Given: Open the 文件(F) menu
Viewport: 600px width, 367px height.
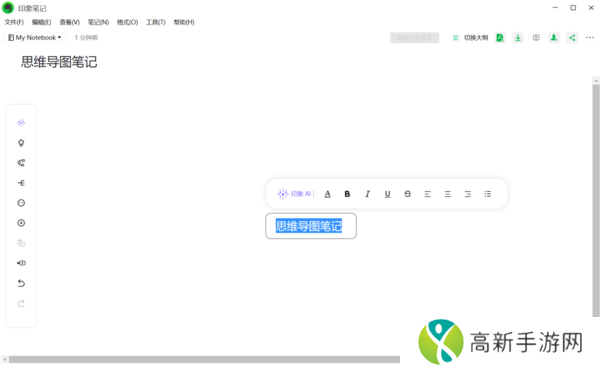Looking at the screenshot, I should pos(14,22).
